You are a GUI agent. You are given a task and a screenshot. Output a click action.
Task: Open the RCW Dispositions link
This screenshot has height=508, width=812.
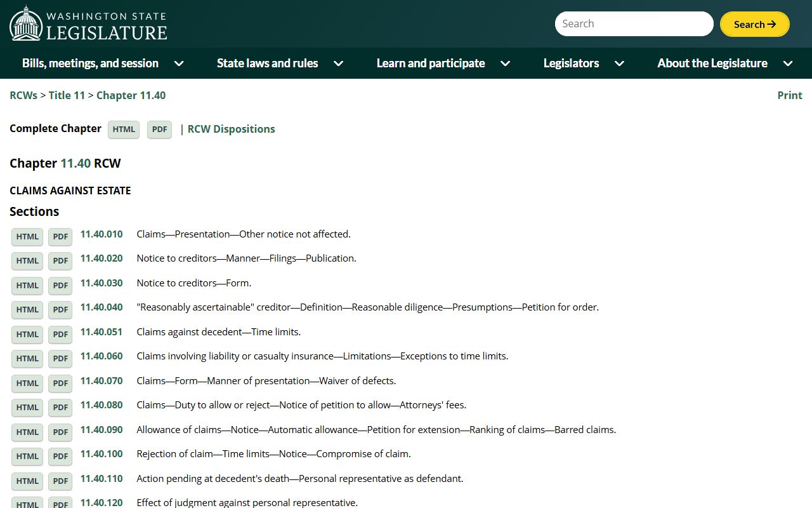point(232,129)
